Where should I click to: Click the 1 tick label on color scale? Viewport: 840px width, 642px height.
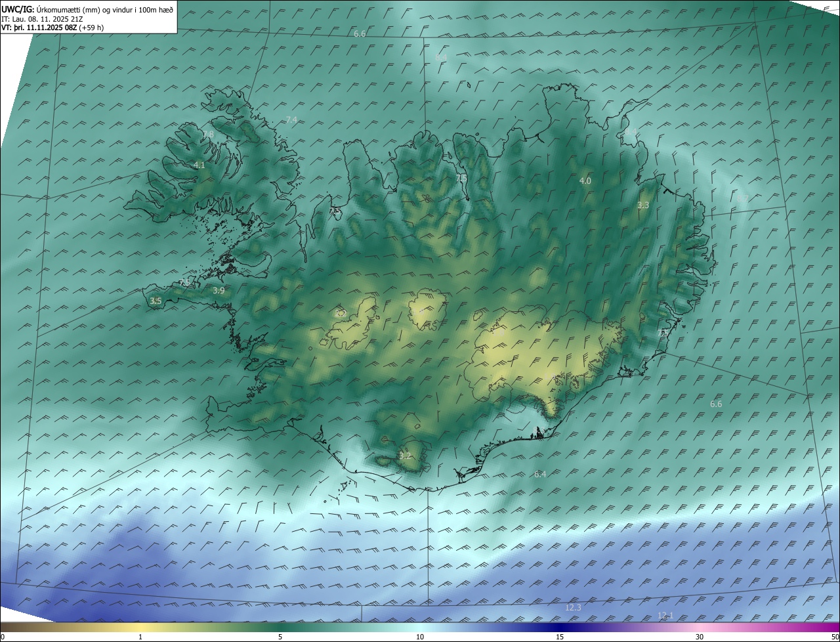click(140, 637)
